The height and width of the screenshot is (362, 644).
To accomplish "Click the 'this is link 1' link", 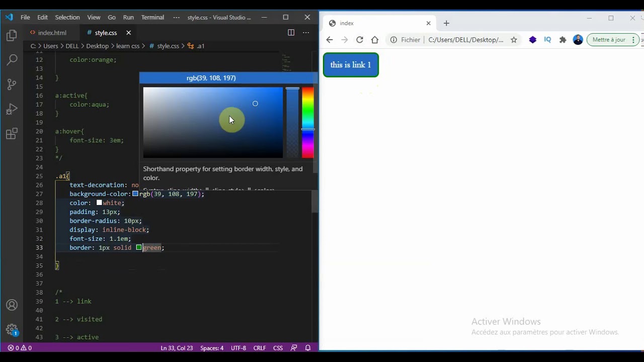I will pos(351,65).
